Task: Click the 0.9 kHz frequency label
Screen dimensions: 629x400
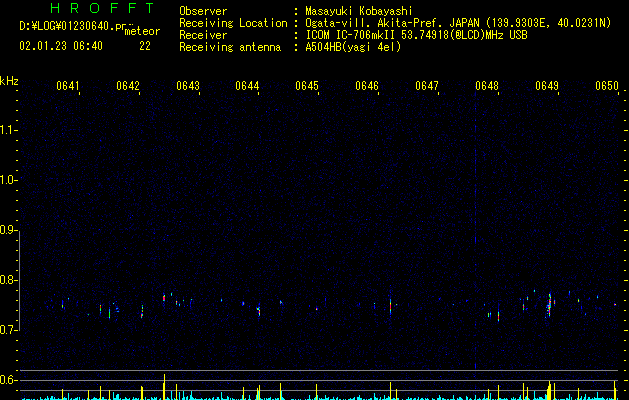Action: click(x=9, y=230)
